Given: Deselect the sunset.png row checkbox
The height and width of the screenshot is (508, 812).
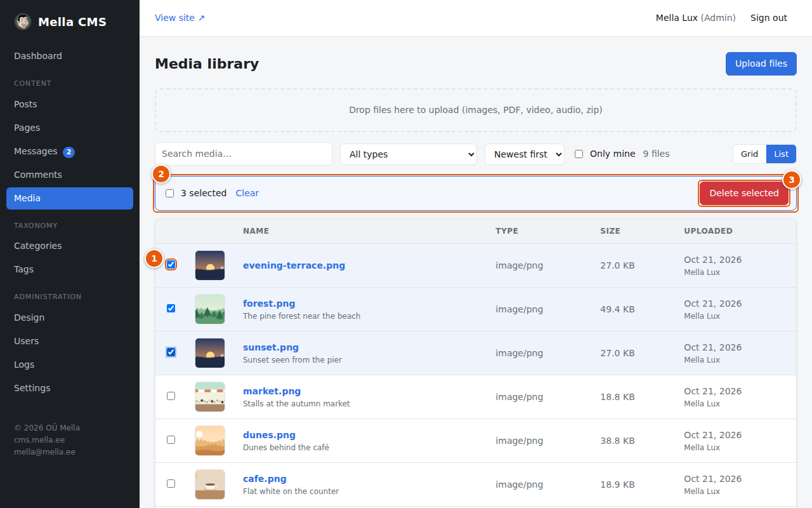Looking at the screenshot, I should (x=171, y=352).
